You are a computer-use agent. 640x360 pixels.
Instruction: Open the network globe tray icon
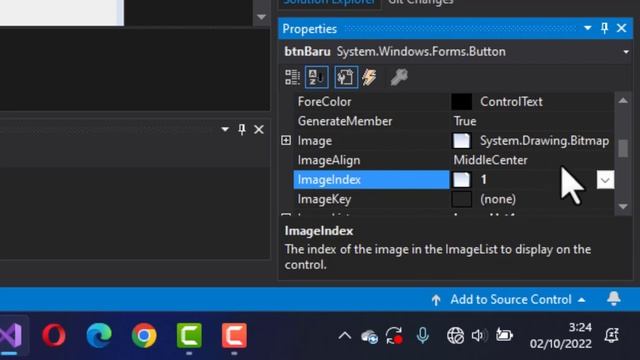point(455,336)
